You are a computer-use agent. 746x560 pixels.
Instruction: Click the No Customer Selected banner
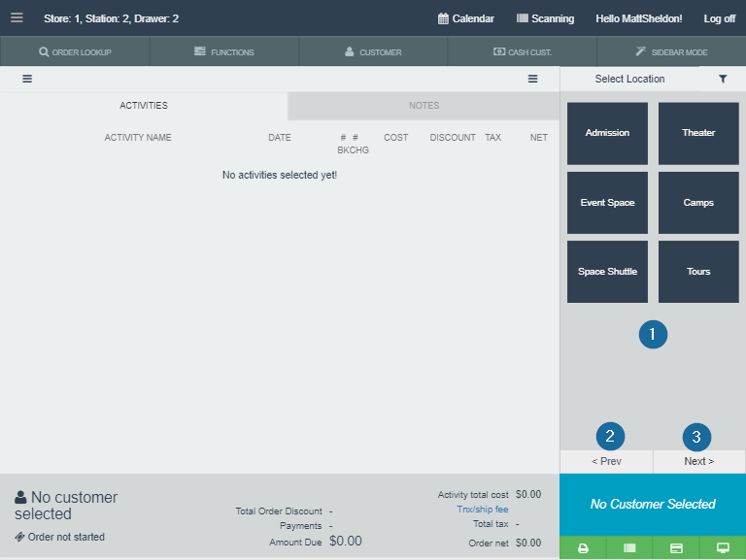[653, 505]
